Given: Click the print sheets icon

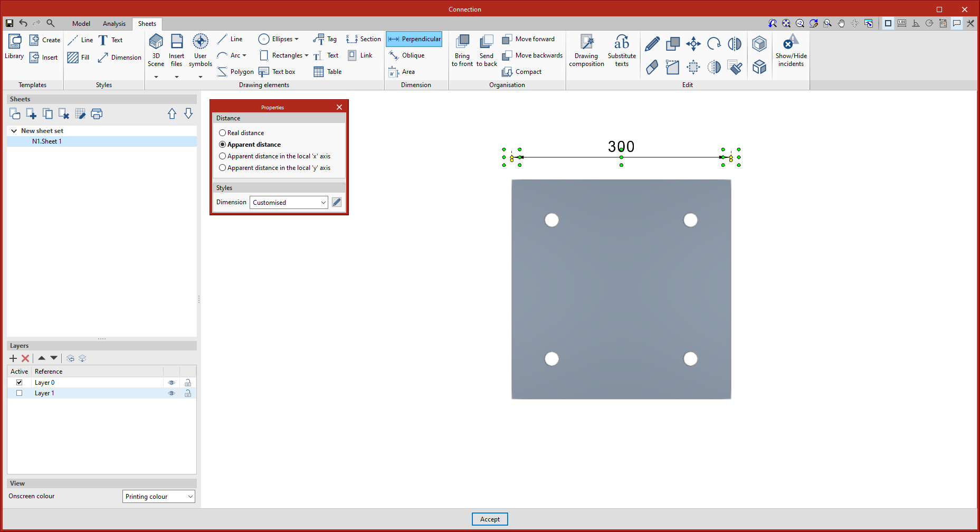Looking at the screenshot, I should [x=97, y=114].
